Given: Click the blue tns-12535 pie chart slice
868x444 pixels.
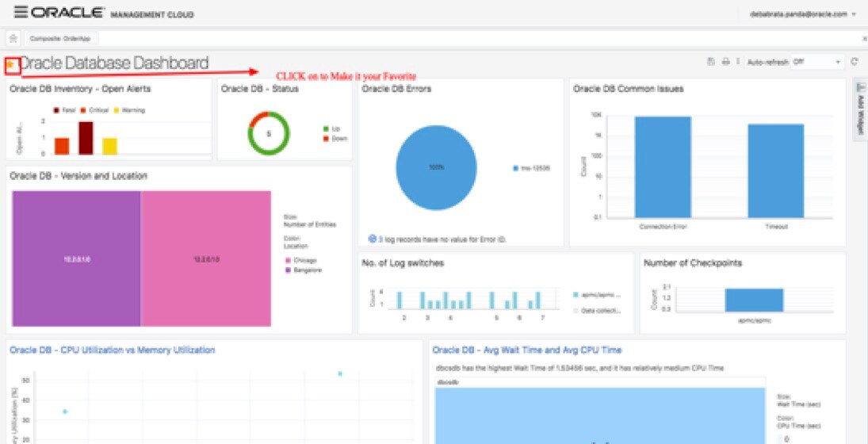Looking at the screenshot, I should (436, 168).
